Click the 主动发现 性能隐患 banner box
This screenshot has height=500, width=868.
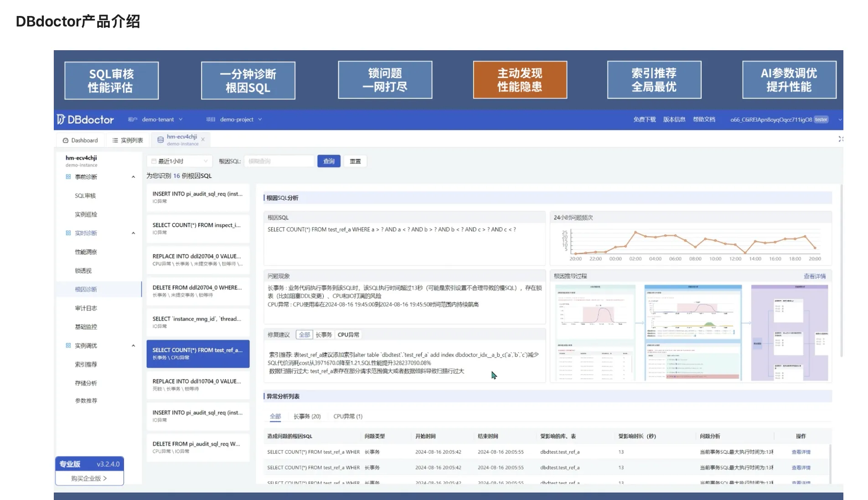520,80
